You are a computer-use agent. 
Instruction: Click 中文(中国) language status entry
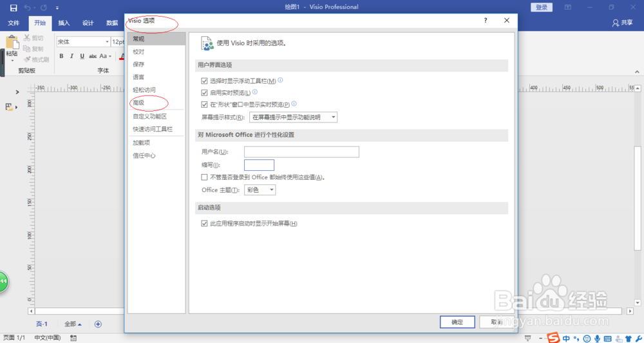pyautogui.click(x=47, y=338)
